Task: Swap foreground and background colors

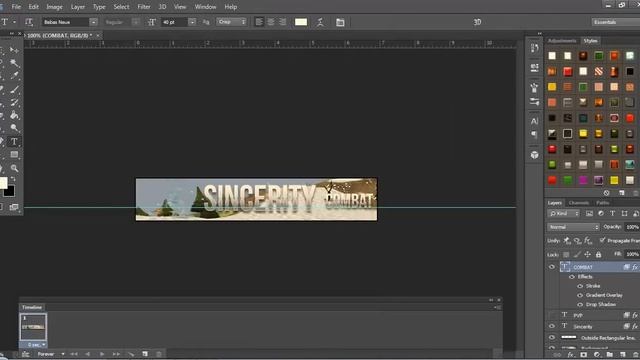Action: click(13, 179)
